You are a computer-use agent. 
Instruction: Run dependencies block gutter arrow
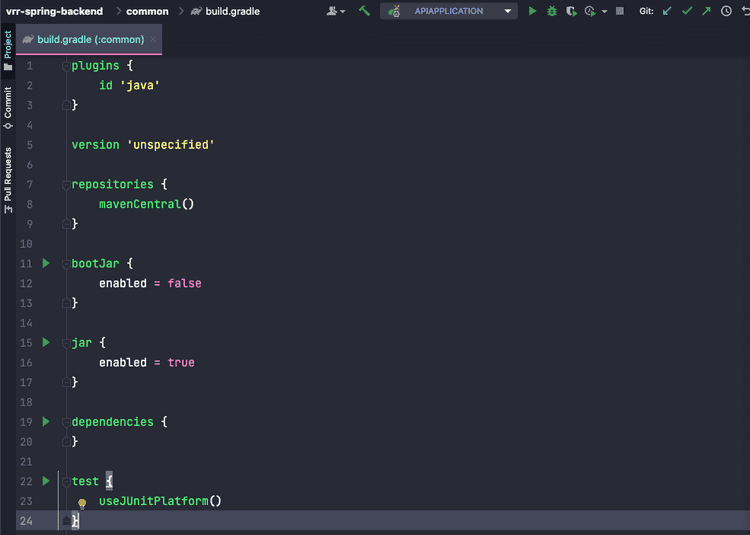click(46, 422)
